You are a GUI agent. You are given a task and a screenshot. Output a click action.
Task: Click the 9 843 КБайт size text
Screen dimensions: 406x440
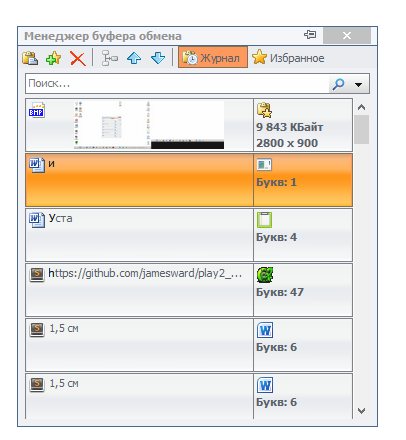coord(289,127)
